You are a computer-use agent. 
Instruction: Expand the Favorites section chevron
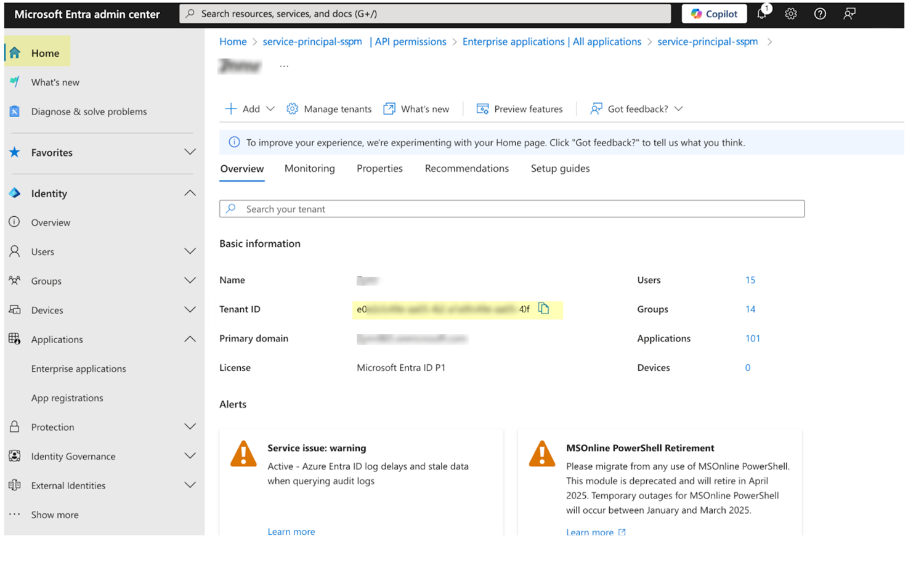190,152
